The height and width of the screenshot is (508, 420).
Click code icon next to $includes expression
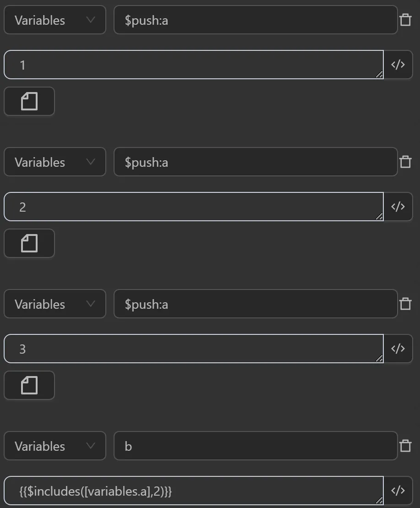click(398, 491)
